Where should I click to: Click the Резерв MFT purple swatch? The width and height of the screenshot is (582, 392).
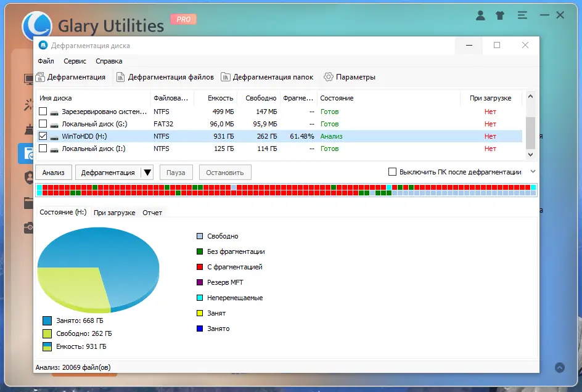[200, 282]
